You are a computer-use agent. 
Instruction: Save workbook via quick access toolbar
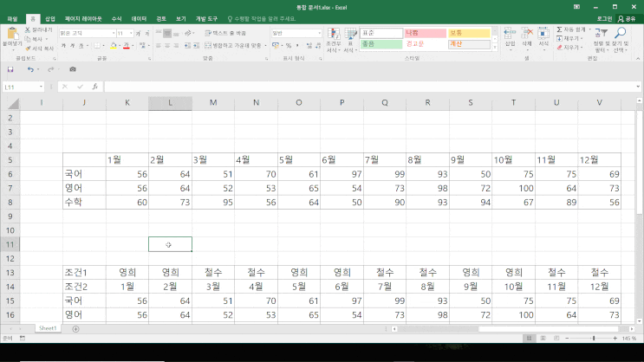[x=10, y=69]
